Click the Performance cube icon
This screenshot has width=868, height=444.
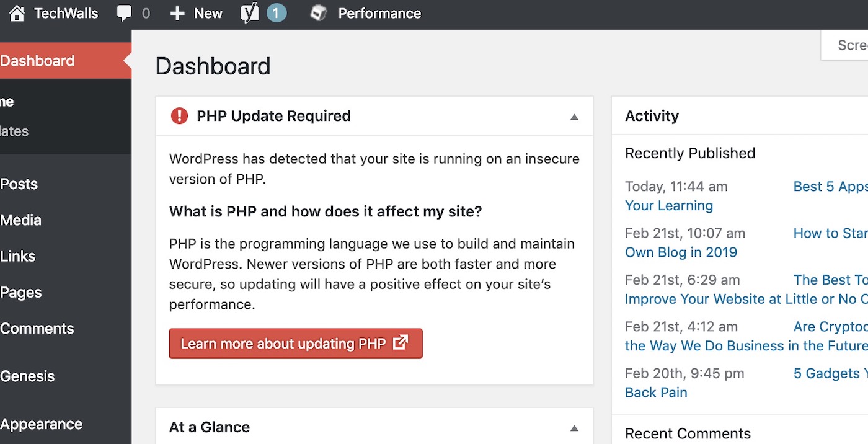(x=319, y=13)
